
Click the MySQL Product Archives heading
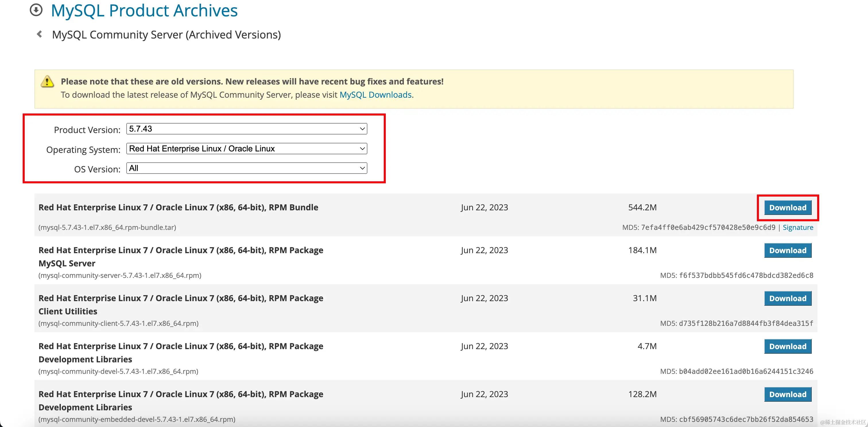click(x=144, y=10)
